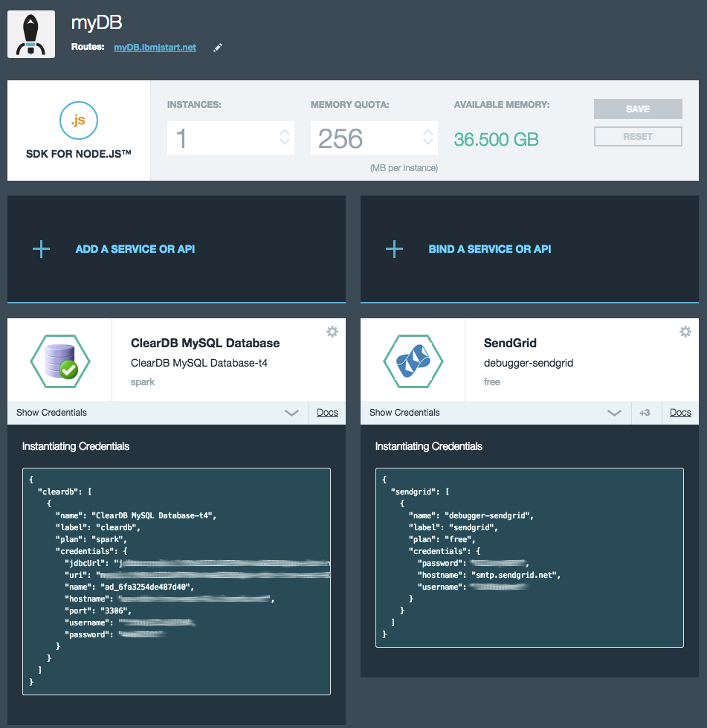Adjust the Memory Quota stepper arrows
707x728 pixels.
[x=427, y=138]
